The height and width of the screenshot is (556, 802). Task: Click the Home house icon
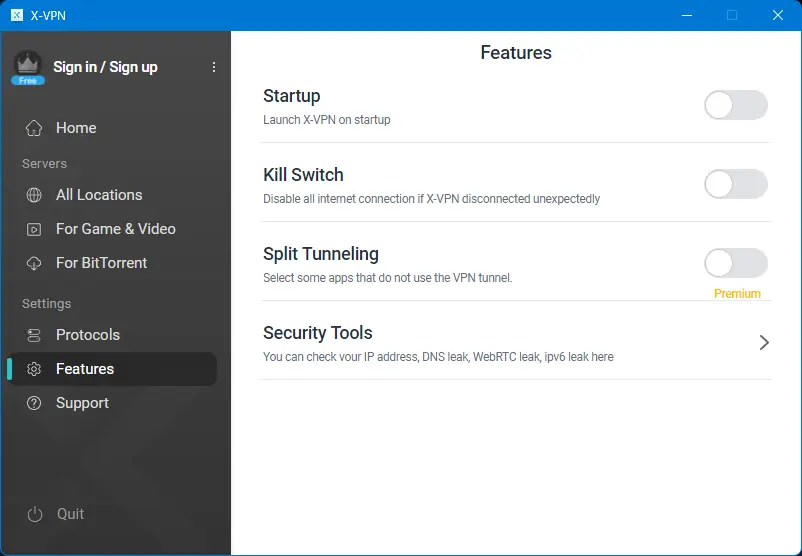pyautogui.click(x=34, y=128)
